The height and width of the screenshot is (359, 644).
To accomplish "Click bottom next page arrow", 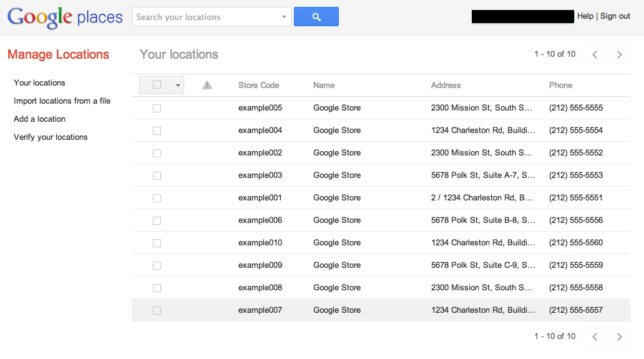I will [x=619, y=337].
